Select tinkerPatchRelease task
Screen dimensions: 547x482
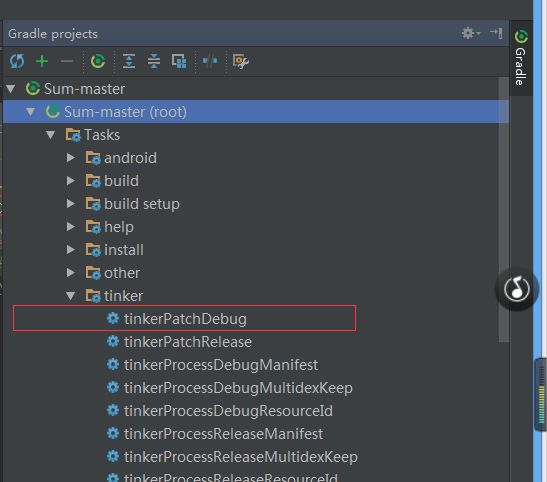pyautogui.click(x=188, y=342)
